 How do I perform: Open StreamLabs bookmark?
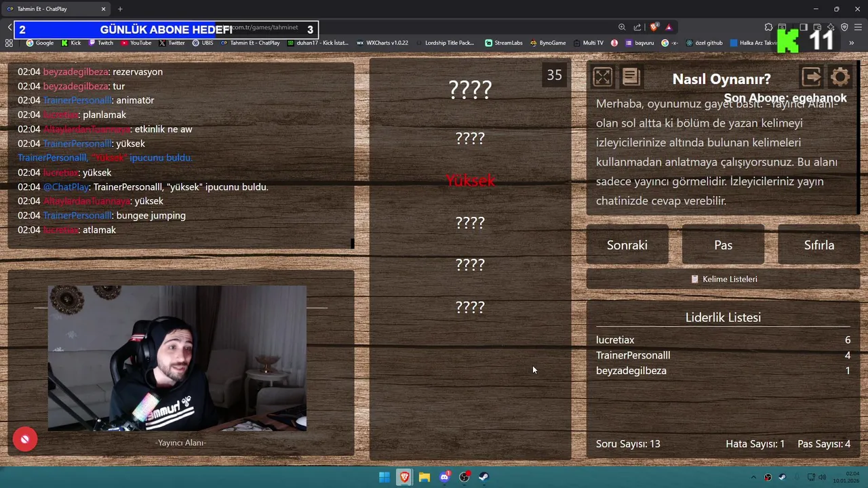click(x=504, y=43)
